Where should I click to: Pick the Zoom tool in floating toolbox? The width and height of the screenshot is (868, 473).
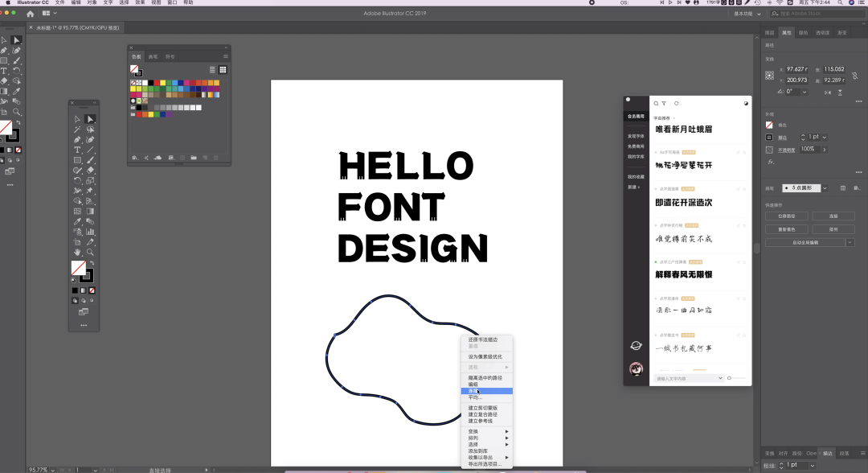click(x=90, y=252)
